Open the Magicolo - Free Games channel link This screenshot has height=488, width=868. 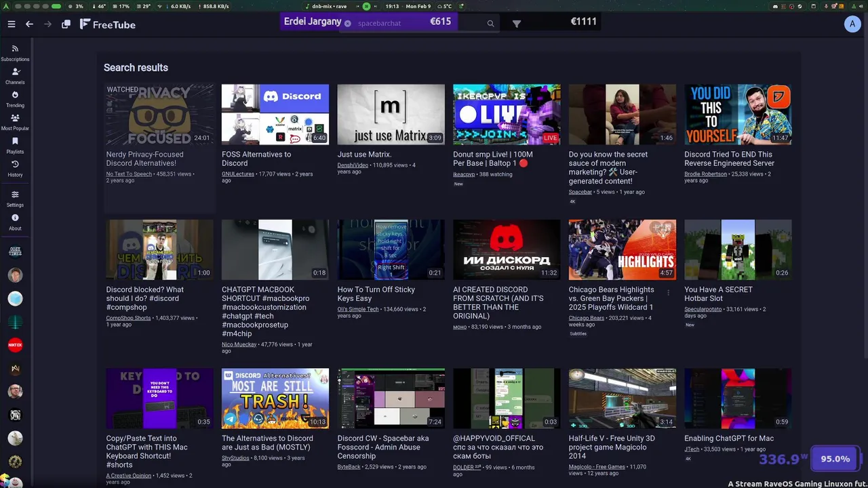click(x=597, y=467)
